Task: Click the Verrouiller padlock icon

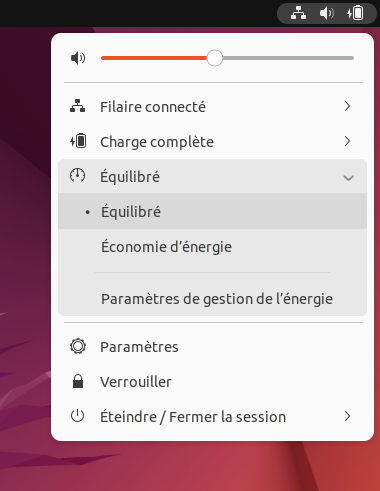Action: tap(78, 381)
